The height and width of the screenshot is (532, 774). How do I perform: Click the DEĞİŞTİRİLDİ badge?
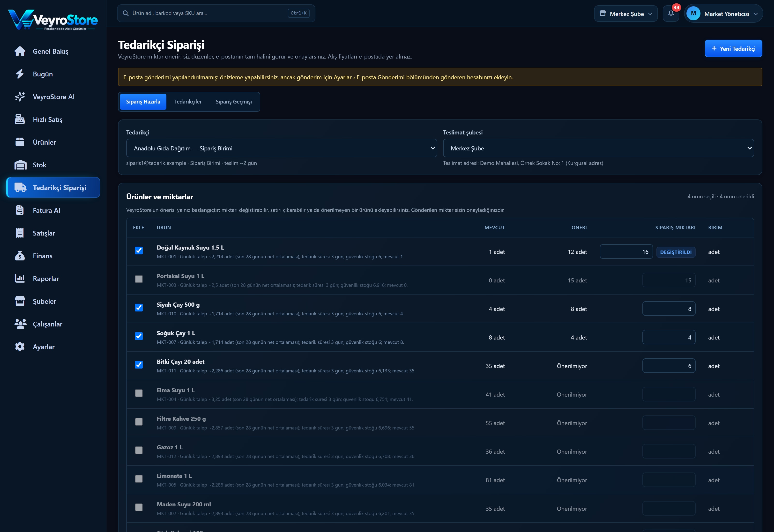coord(676,252)
